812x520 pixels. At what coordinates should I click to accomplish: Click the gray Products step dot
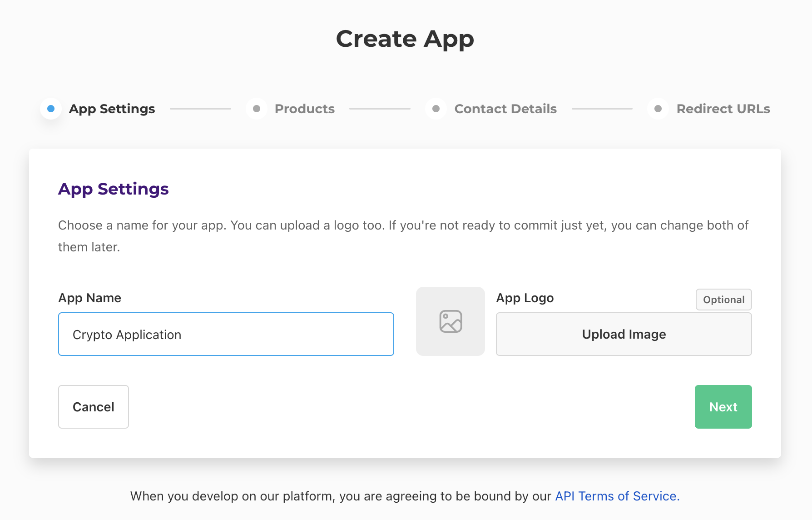point(257,109)
